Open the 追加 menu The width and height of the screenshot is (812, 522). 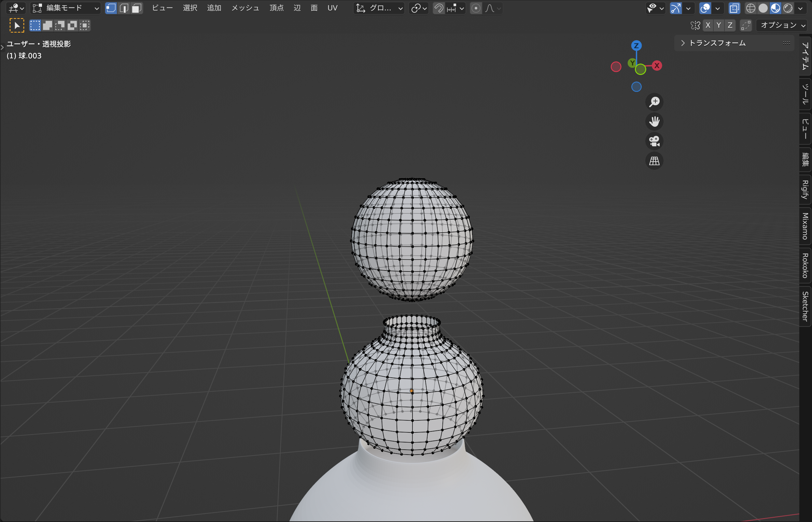tap(214, 8)
